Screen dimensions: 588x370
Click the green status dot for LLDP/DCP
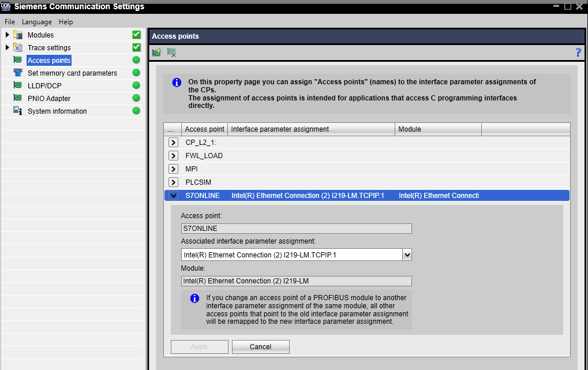pyautogui.click(x=136, y=85)
